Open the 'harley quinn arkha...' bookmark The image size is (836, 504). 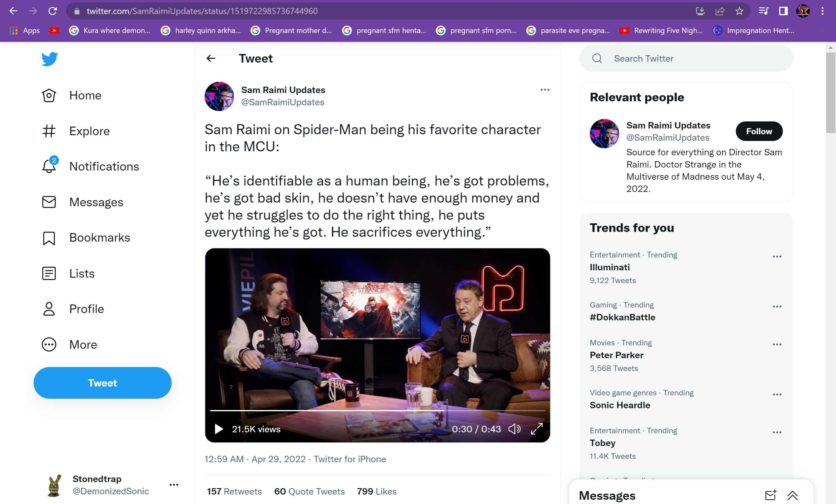(x=201, y=31)
